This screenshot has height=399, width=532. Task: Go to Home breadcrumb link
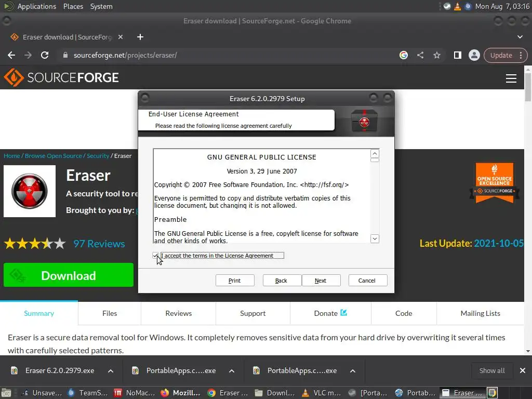tap(12, 156)
